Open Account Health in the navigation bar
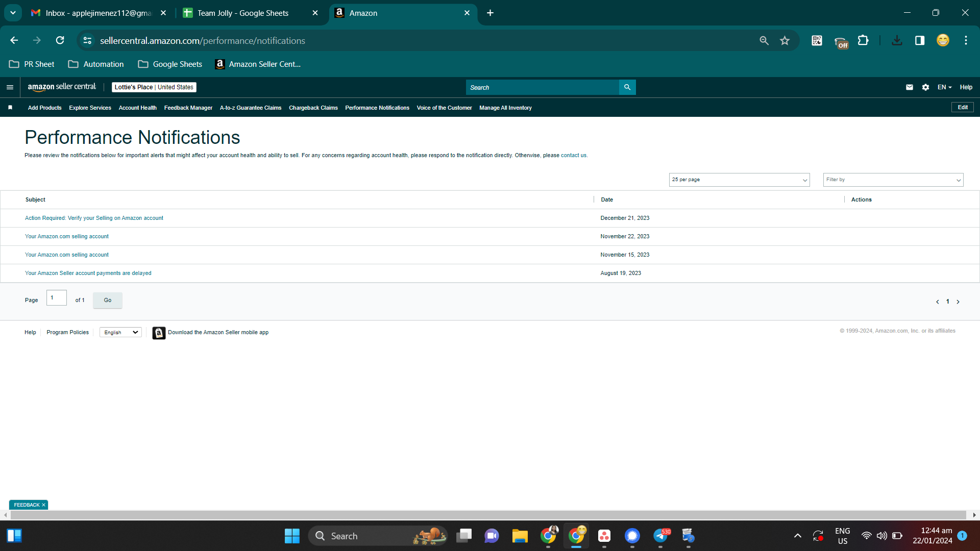 point(138,108)
